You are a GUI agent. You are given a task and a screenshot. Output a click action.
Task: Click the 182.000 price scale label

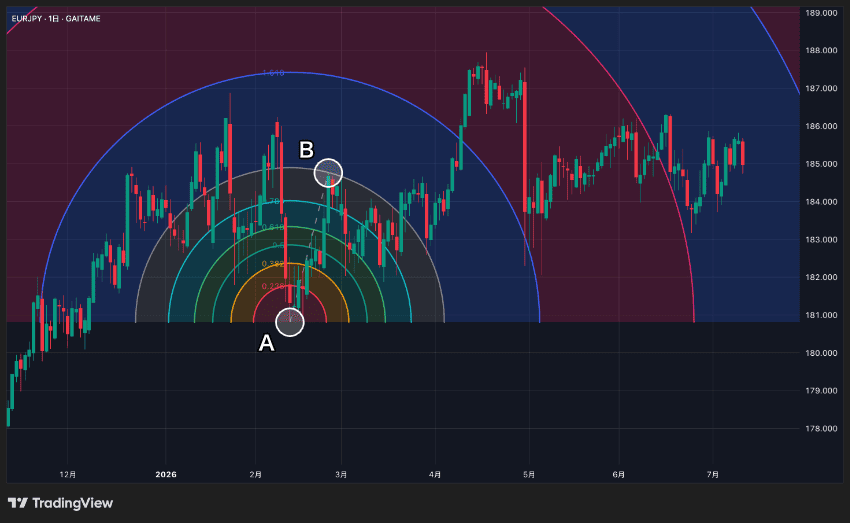[x=821, y=277]
